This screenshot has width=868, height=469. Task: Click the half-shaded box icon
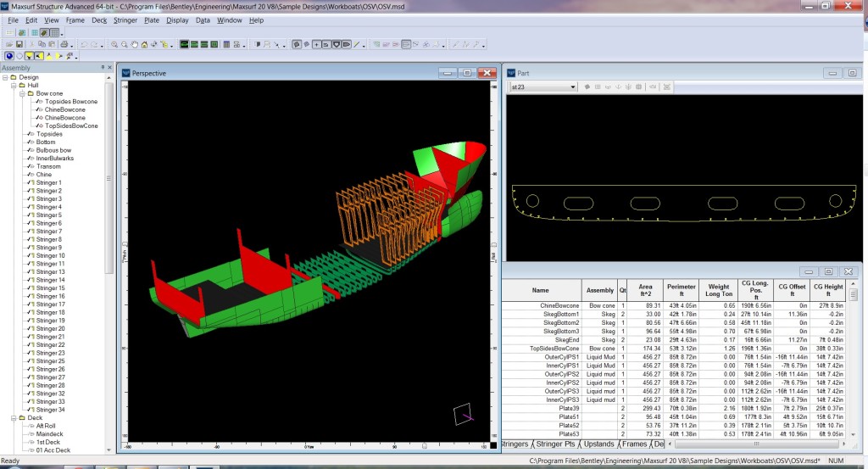click(257, 44)
